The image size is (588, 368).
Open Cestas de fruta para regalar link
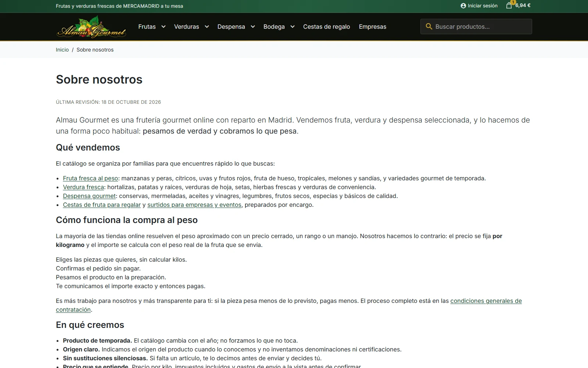(x=102, y=205)
